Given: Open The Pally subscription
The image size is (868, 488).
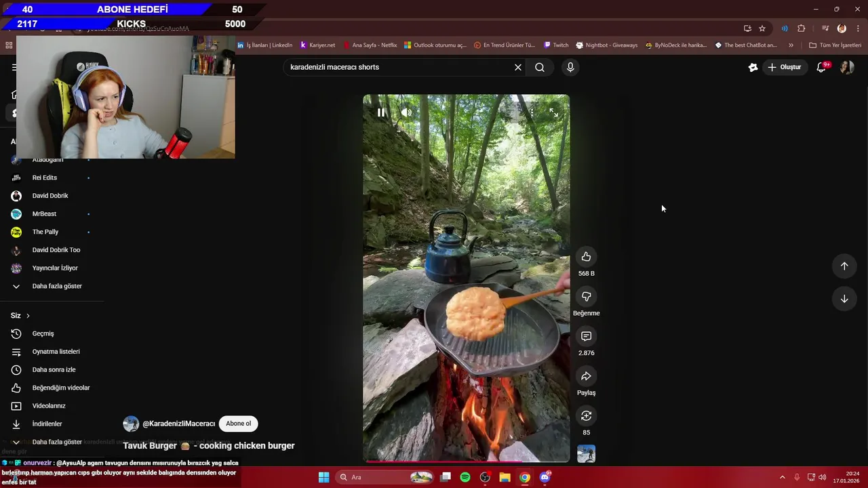Looking at the screenshot, I should point(45,232).
